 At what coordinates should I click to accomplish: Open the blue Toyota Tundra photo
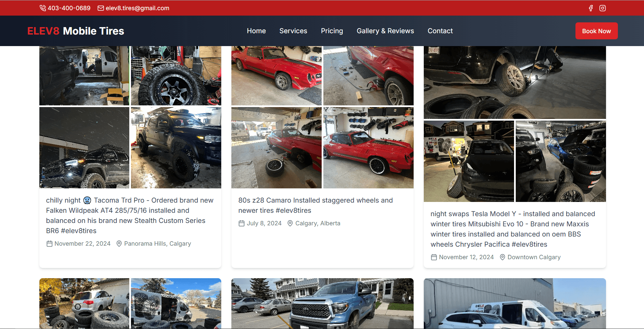click(322, 304)
